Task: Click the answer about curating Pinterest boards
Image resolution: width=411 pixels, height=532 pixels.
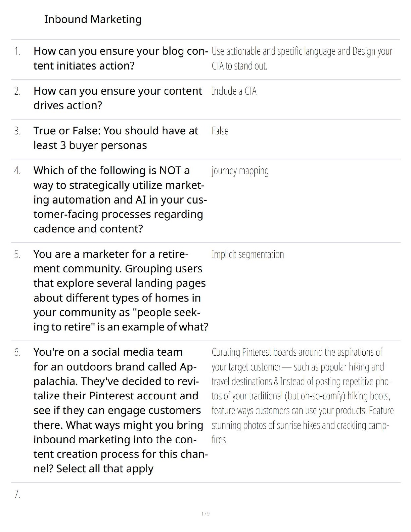Action: click(x=302, y=396)
